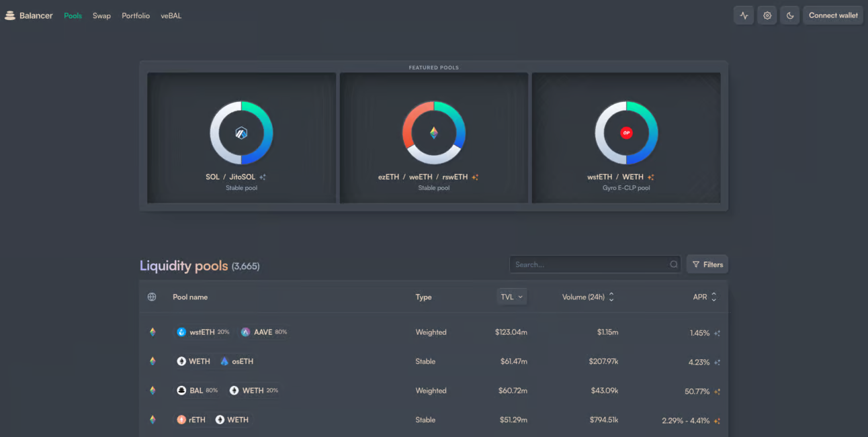This screenshot has width=868, height=437.
Task: Open the Portfolio page
Action: 136,15
